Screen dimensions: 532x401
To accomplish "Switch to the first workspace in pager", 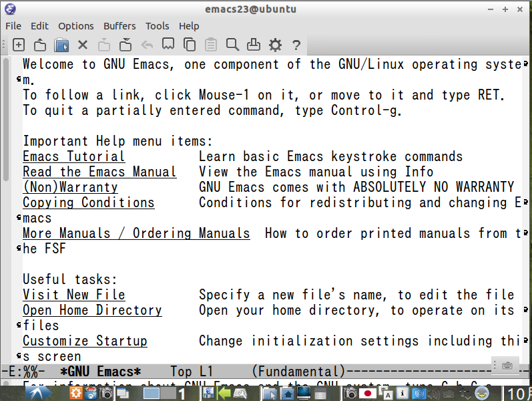I will 152,394.
